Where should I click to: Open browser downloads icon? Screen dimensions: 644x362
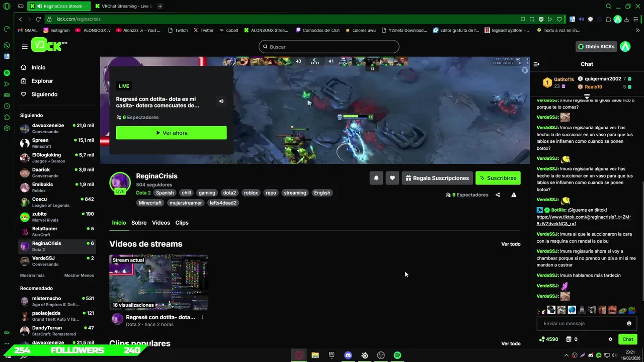pyautogui.click(x=626, y=19)
